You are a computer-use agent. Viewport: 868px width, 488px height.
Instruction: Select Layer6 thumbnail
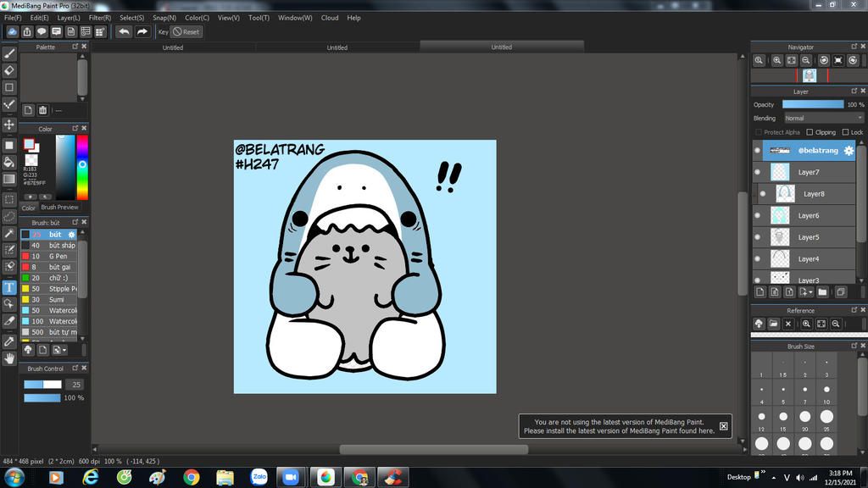click(780, 215)
